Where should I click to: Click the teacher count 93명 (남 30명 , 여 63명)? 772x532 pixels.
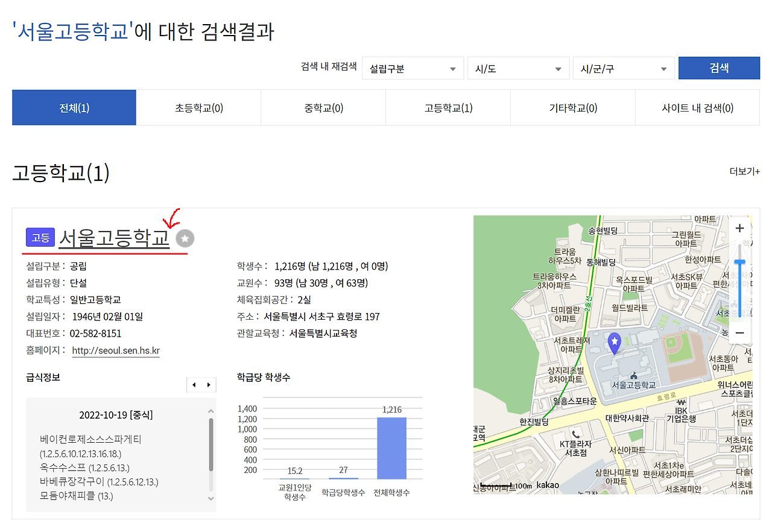[321, 283]
